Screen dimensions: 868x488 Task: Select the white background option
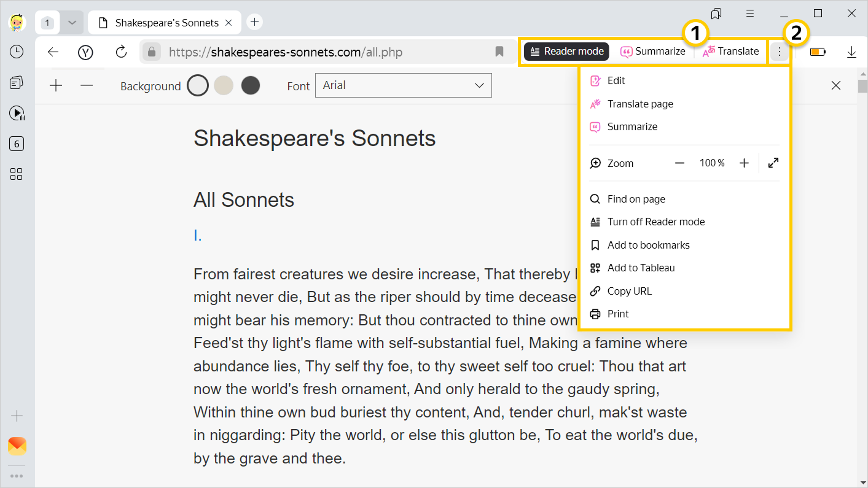coord(198,85)
